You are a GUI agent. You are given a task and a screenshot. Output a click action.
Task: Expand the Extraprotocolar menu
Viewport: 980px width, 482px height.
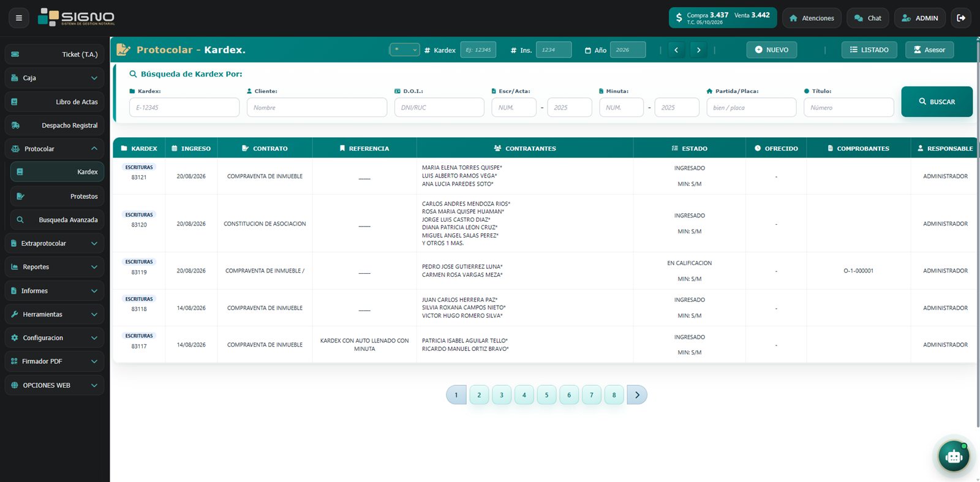tap(55, 243)
